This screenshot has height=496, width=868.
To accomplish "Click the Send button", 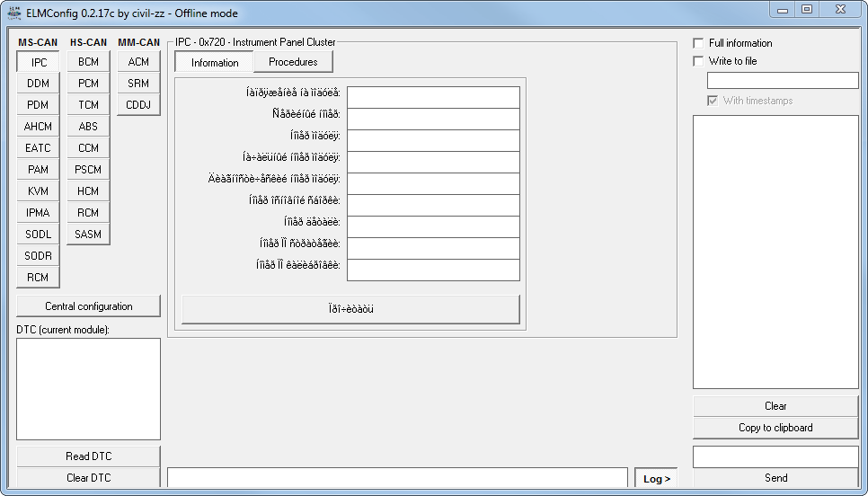I will (775, 478).
